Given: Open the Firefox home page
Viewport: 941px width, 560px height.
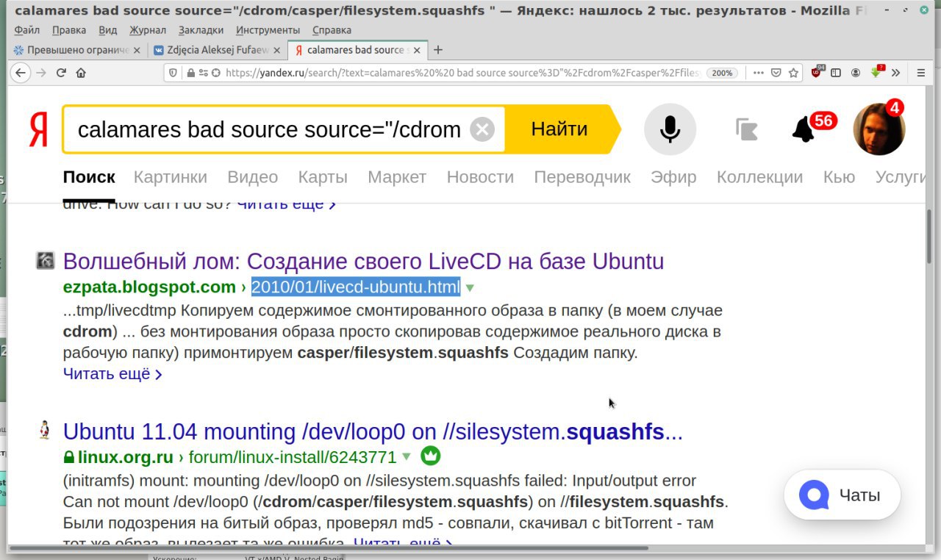Looking at the screenshot, I should pyautogui.click(x=81, y=73).
